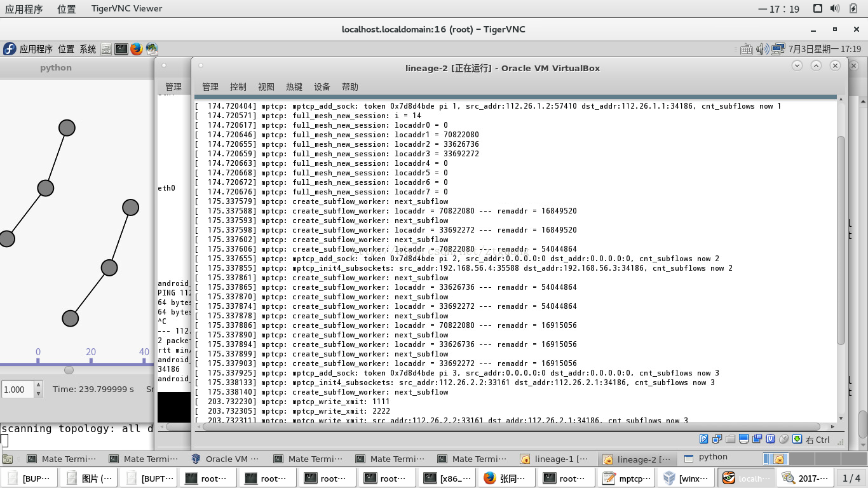Open mptcp editor in host taskbar
This screenshot has width=868, height=488.
(628, 478)
